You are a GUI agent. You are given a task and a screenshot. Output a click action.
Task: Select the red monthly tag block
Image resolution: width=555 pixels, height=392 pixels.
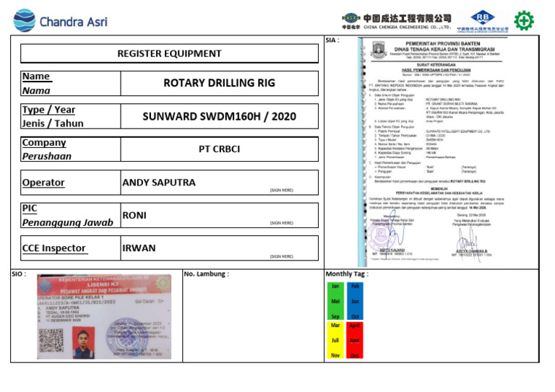[x=355, y=340]
